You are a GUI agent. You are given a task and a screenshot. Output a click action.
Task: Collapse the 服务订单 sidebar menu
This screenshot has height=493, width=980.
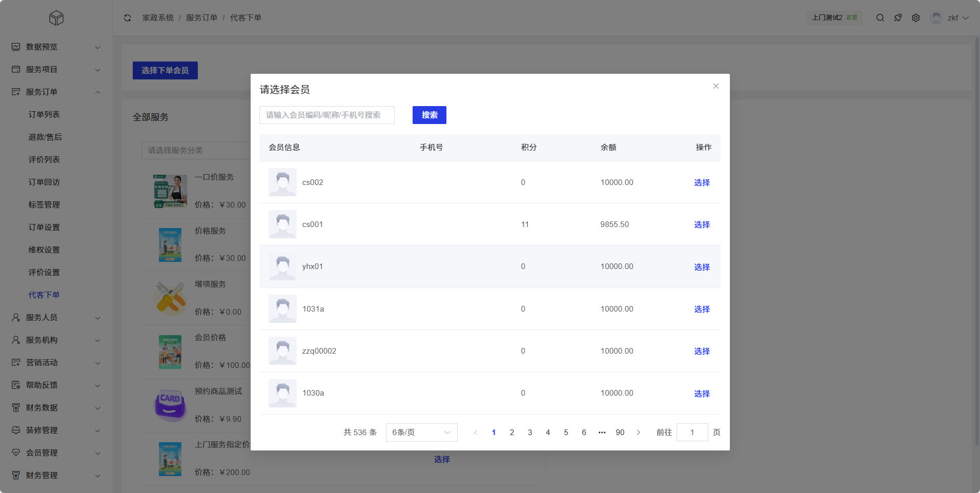point(56,92)
